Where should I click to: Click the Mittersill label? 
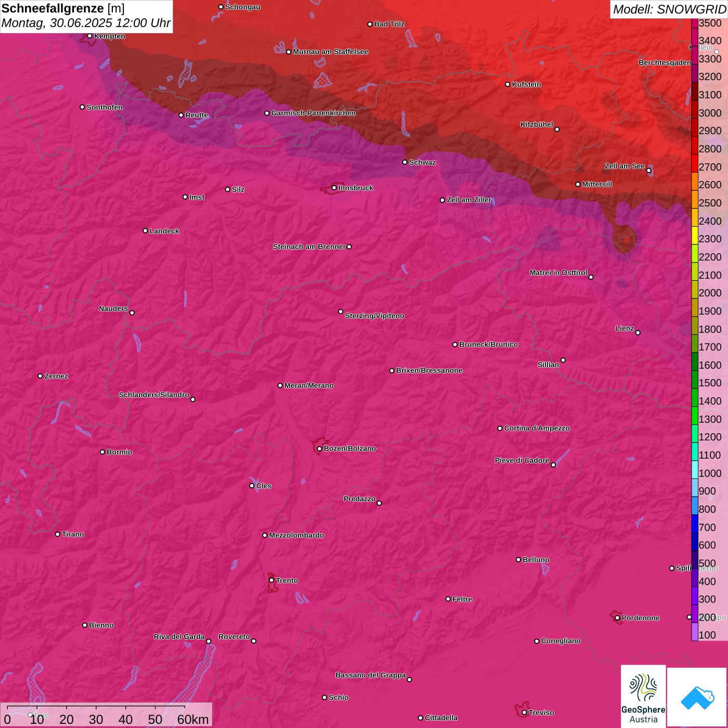tap(597, 184)
